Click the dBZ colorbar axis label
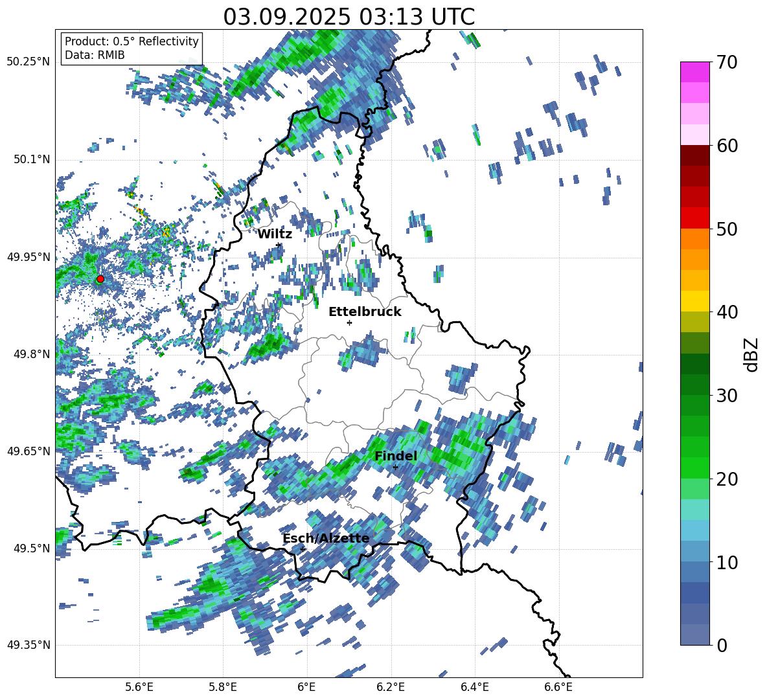Viewport: 767px width, 700px height. (x=752, y=354)
